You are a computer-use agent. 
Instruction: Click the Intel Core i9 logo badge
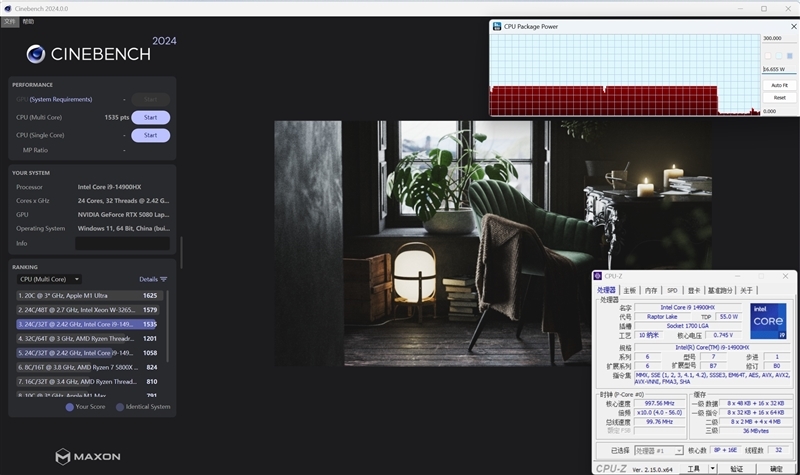(x=768, y=321)
